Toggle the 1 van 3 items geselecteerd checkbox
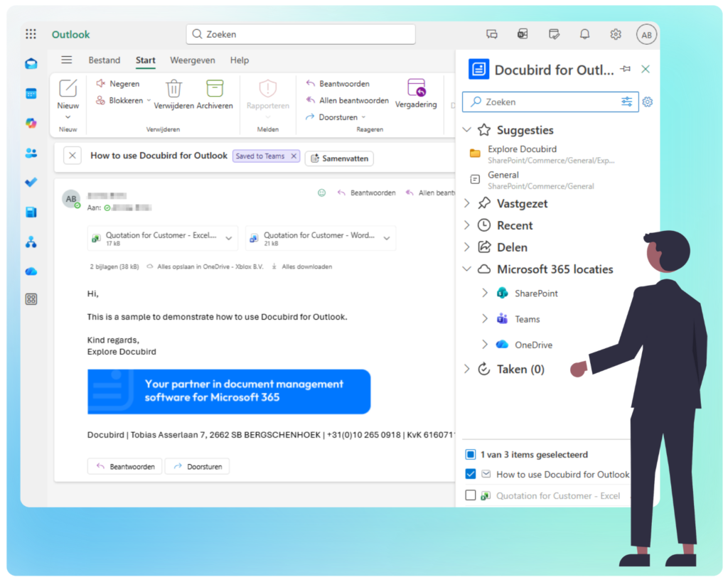The width and height of the screenshot is (728, 582). pos(470,454)
